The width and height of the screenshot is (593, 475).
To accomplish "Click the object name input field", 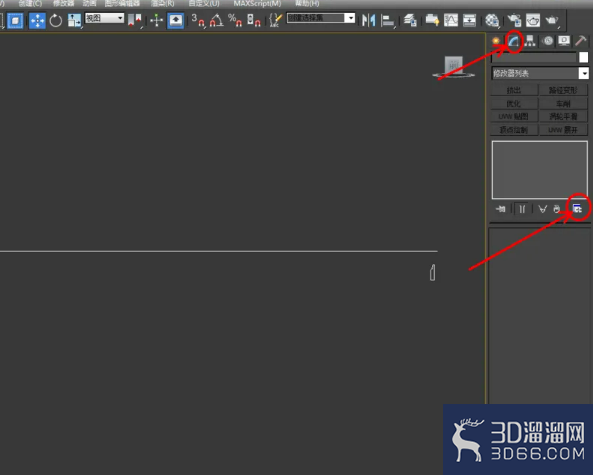I will pyautogui.click(x=534, y=57).
